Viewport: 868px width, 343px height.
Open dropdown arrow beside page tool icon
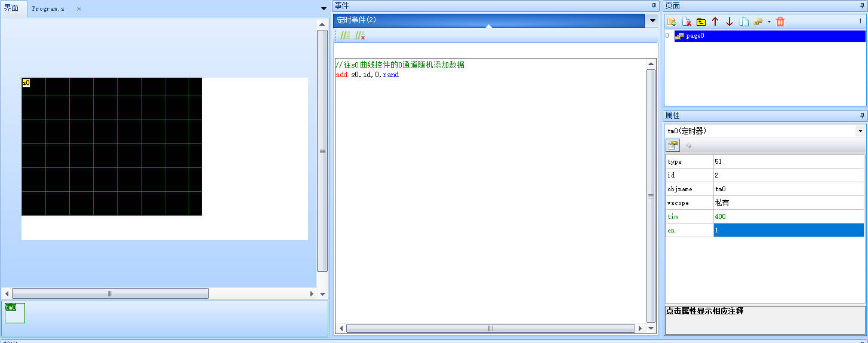[769, 22]
